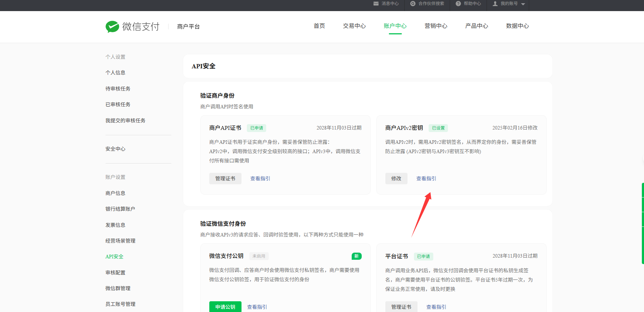The image size is (644, 312).
Task: Open help center question mark icon
Action: click(x=458, y=4)
